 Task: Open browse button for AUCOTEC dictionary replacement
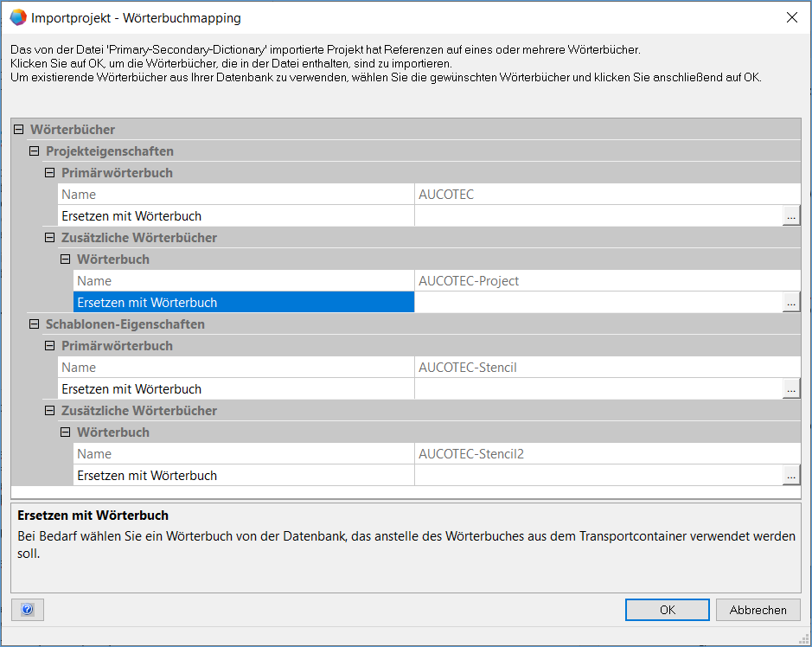[790, 216]
